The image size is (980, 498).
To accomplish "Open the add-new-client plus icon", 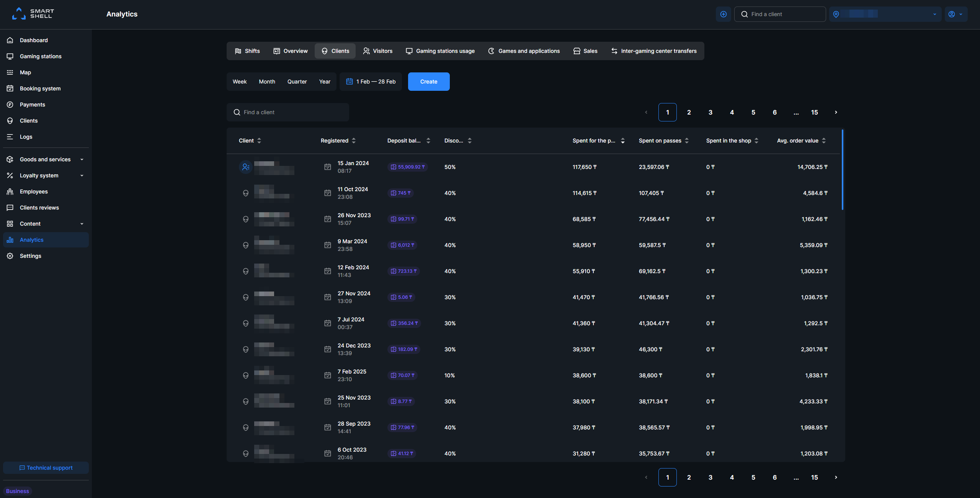I will point(724,14).
